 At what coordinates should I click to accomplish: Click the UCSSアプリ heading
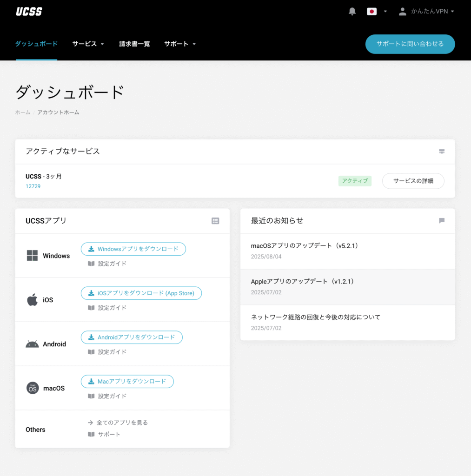pos(46,221)
